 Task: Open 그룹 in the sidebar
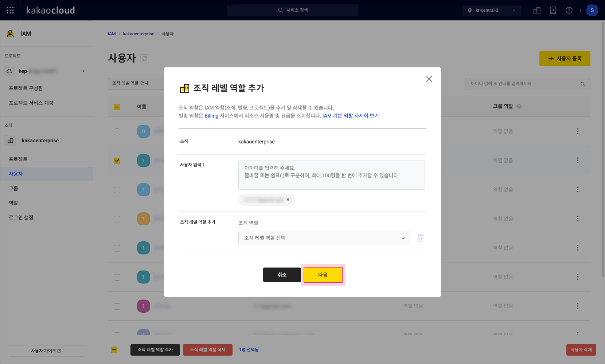(13, 188)
